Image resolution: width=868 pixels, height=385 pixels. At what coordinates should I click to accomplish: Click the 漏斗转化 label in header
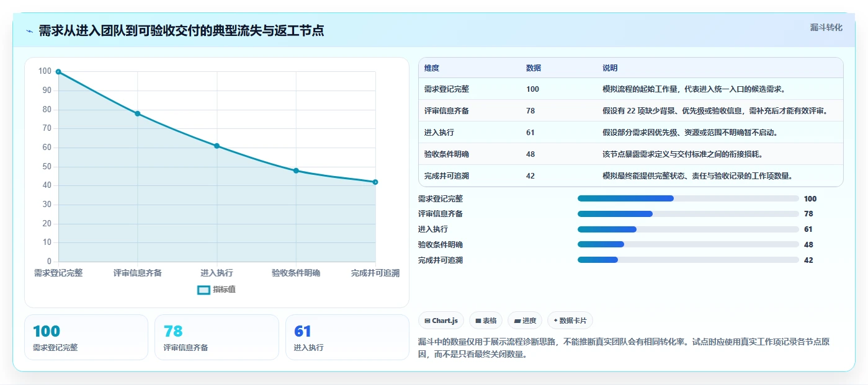pyautogui.click(x=826, y=27)
